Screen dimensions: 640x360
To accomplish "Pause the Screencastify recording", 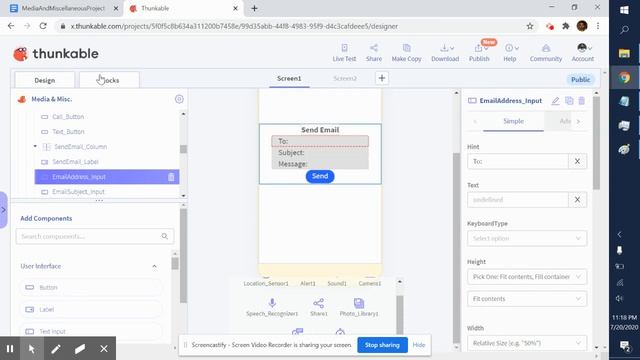I will [x=10, y=349].
